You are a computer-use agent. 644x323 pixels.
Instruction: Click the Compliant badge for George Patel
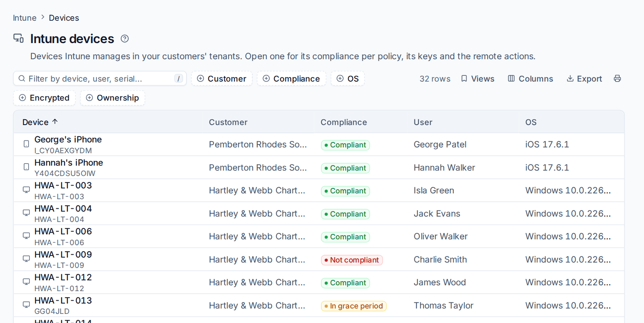click(x=345, y=145)
